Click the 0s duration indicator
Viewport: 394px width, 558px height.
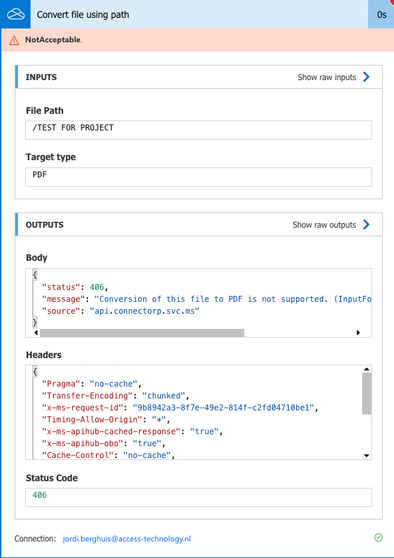pyautogui.click(x=381, y=15)
